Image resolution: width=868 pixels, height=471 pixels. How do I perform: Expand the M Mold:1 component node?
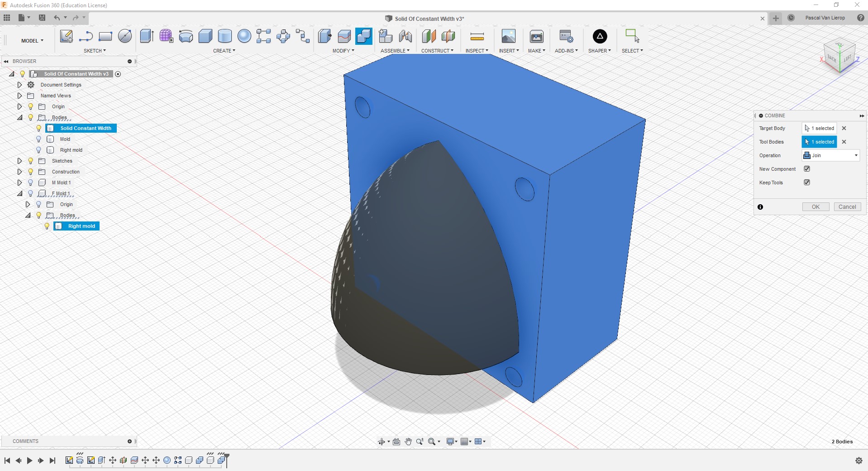(x=19, y=183)
